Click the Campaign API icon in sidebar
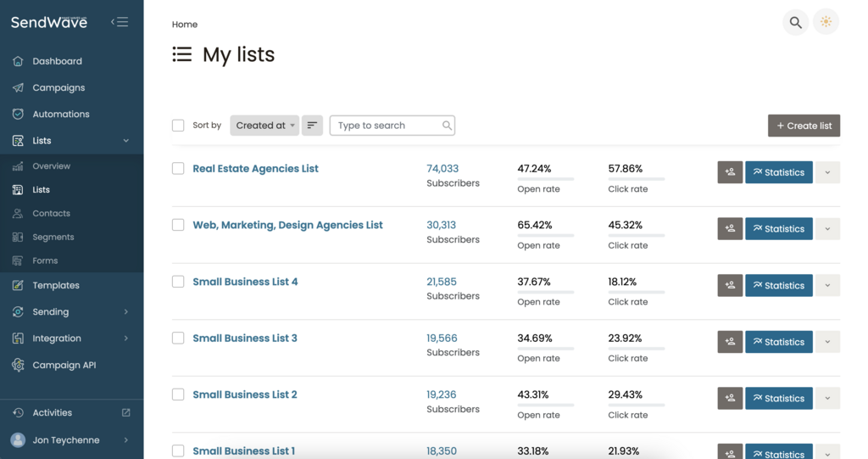The image size is (868, 459). 18,365
